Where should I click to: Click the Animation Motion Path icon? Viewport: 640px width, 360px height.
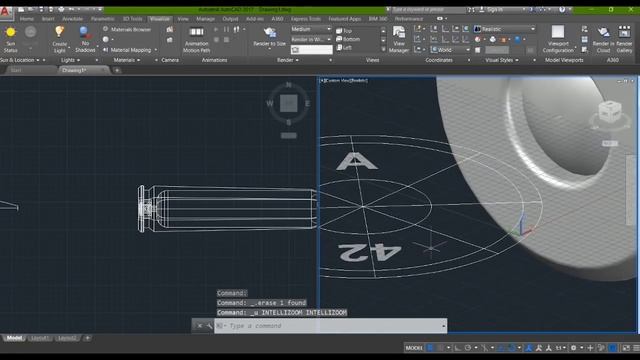(x=196, y=32)
